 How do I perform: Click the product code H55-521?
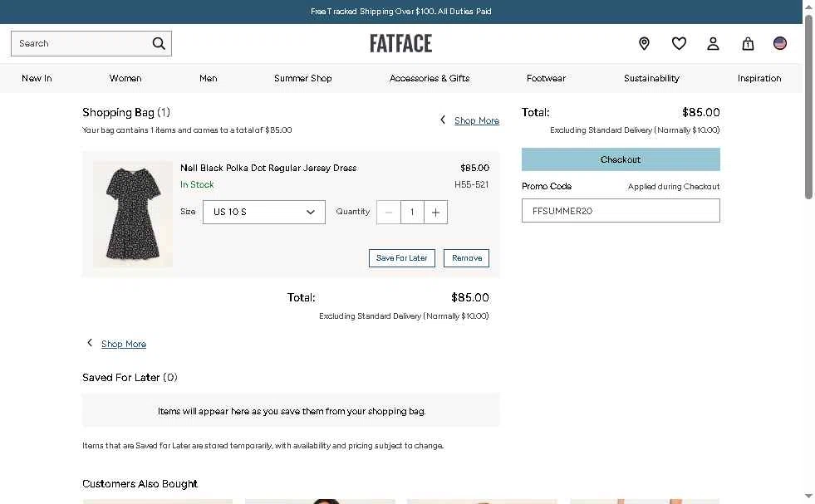pyautogui.click(x=471, y=184)
